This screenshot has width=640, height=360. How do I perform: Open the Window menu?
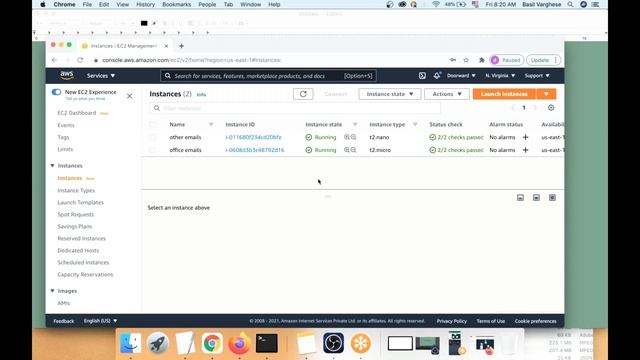250,4
